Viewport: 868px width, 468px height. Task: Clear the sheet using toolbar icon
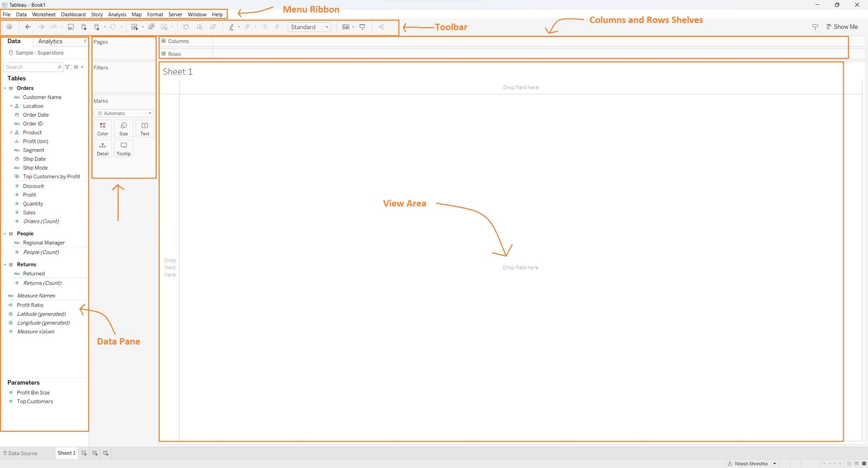(x=164, y=27)
